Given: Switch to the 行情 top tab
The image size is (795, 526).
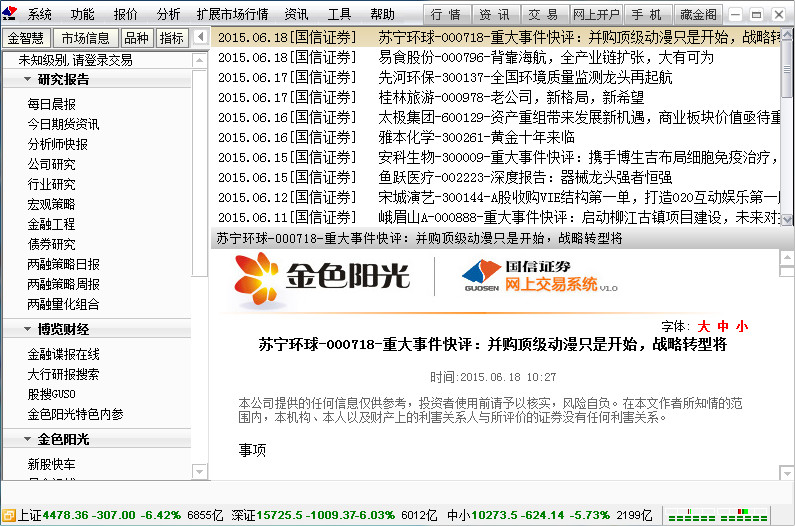Looking at the screenshot, I should [x=447, y=15].
